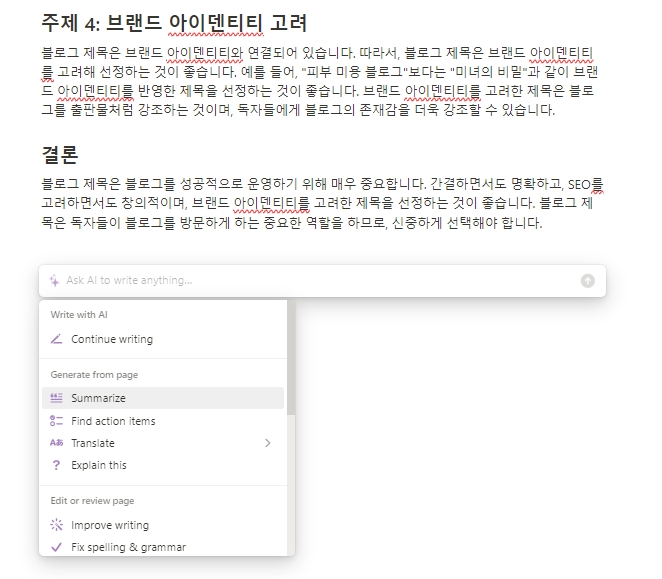
Task: Pick the "Find action items" option
Action: (113, 421)
